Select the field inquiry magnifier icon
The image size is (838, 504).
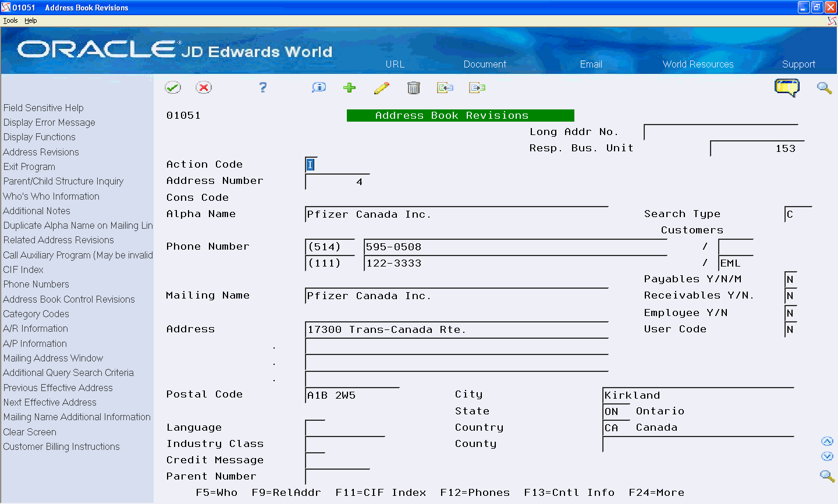tap(318, 87)
